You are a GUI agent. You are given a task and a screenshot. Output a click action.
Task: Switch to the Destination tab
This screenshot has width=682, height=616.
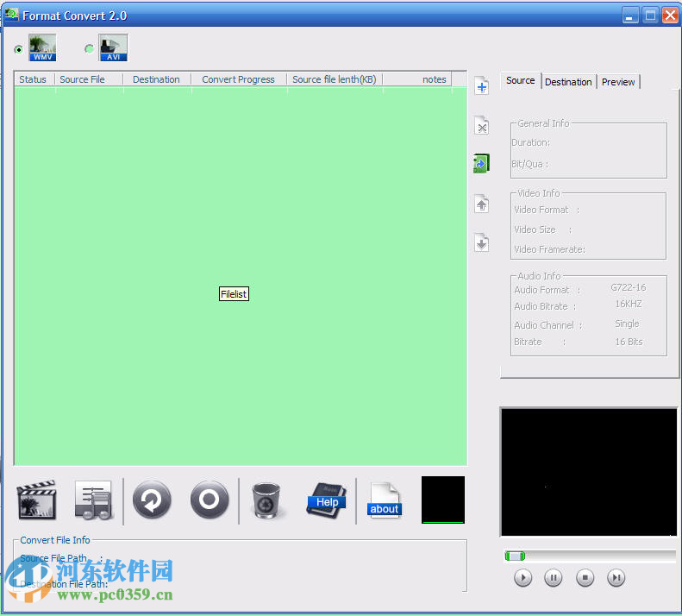[x=568, y=82]
